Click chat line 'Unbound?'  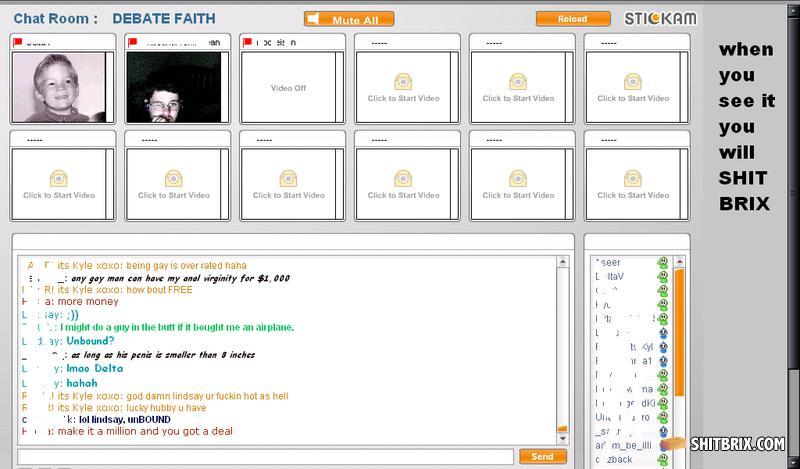pos(90,341)
